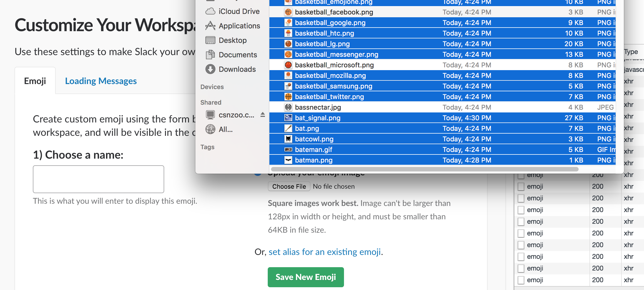Click the Tags sidebar heading
The width and height of the screenshot is (644, 290).
(x=207, y=147)
